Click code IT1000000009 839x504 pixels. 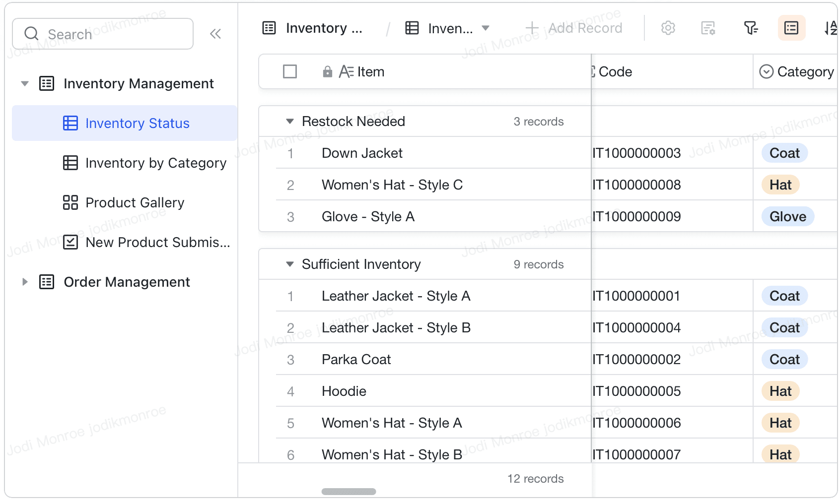point(636,216)
